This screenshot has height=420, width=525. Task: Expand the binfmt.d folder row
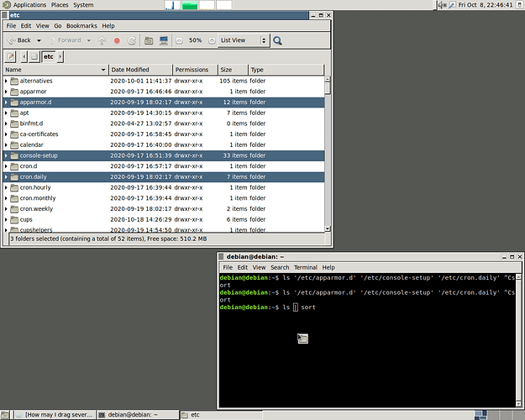6,123
